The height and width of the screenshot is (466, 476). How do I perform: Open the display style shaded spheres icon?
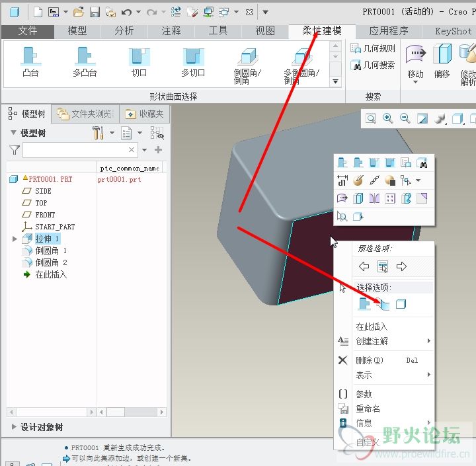point(440,119)
